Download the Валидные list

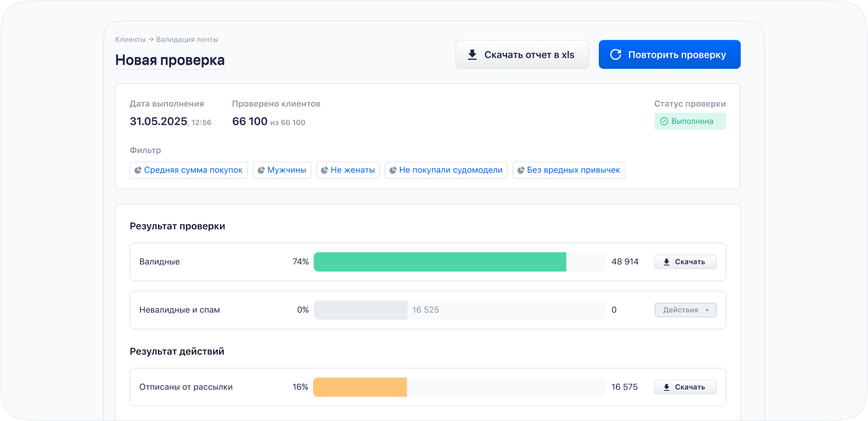tap(685, 262)
